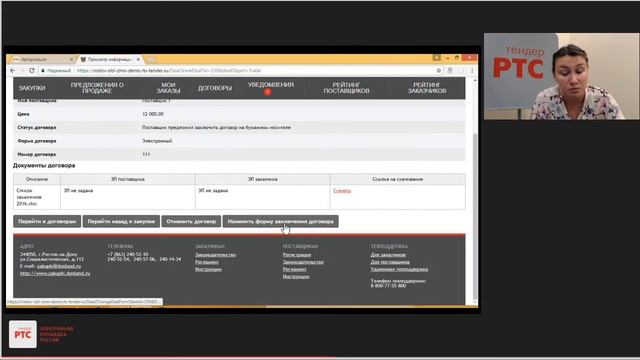Click the browser back arrow icon
Viewport: 640px width, 360px height.
click(x=13, y=71)
